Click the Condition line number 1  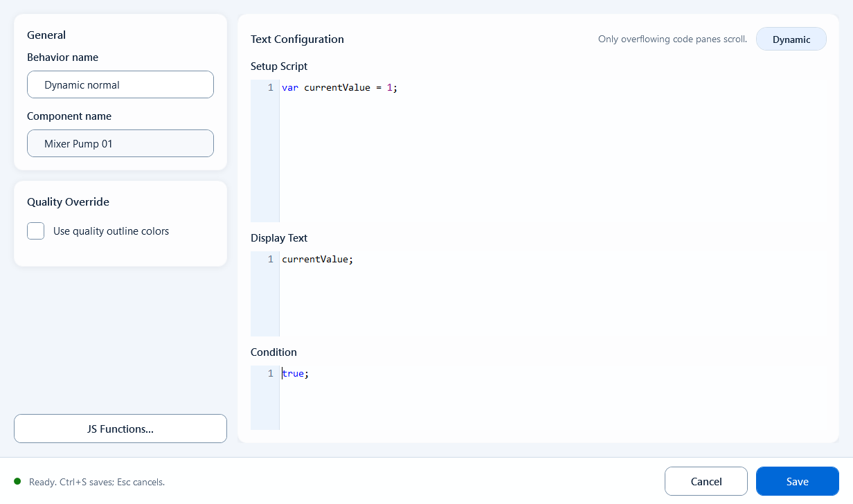(x=271, y=373)
